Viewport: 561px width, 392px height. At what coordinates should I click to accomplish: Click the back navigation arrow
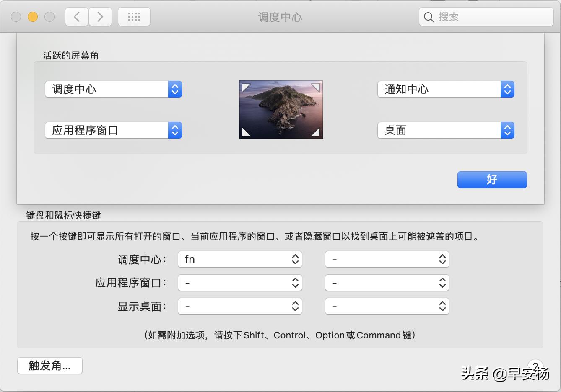pyautogui.click(x=76, y=17)
